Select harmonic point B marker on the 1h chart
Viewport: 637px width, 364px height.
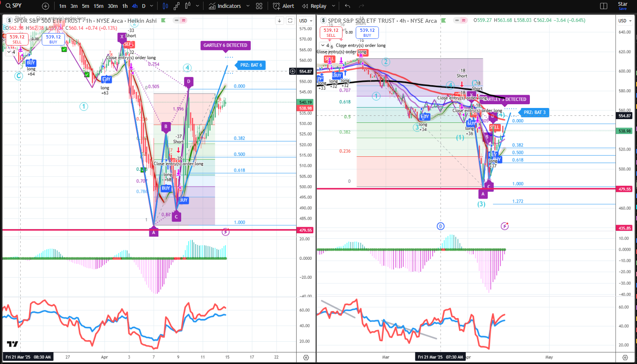[x=165, y=127]
